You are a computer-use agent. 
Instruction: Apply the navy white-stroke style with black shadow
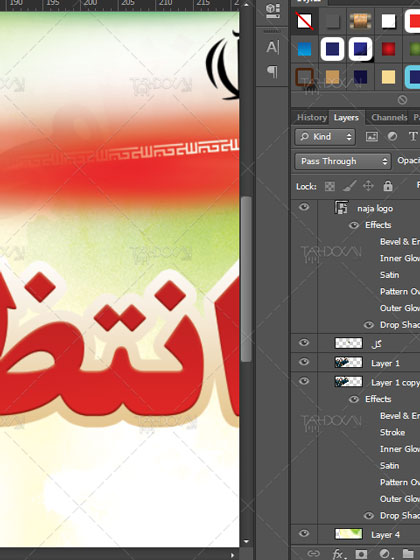tap(361, 49)
